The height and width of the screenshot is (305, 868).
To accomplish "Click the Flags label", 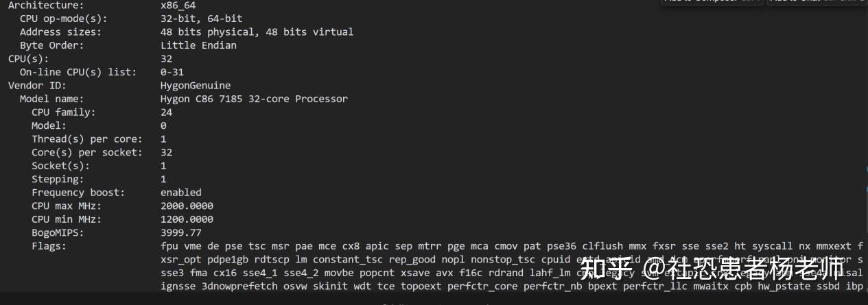I will [x=49, y=246].
